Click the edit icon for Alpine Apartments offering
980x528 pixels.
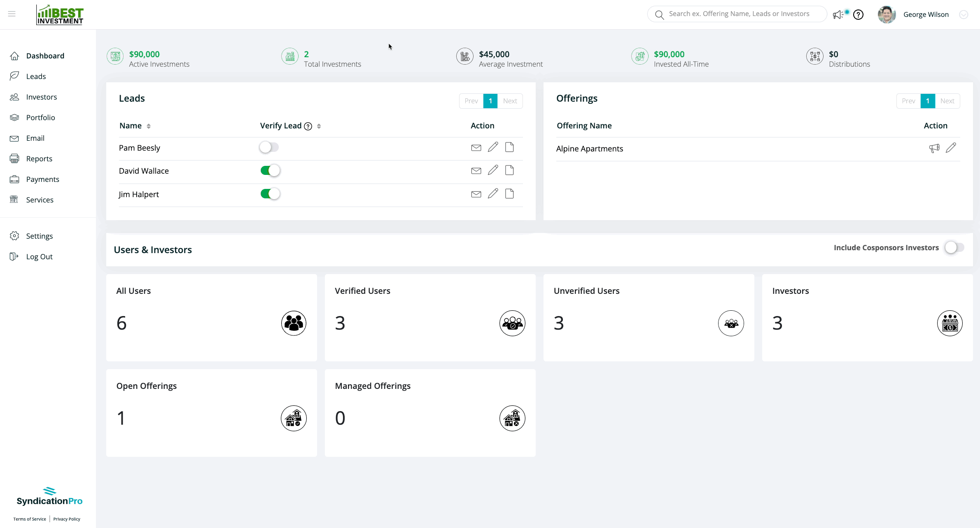[951, 148]
